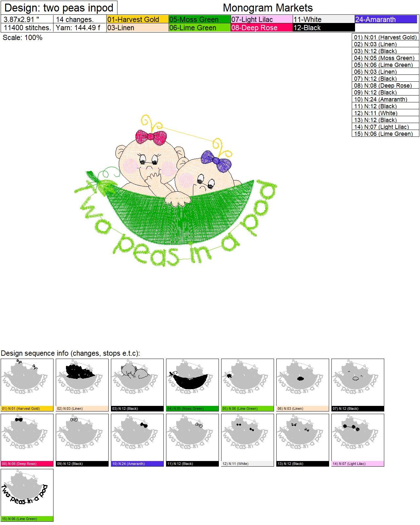Click the 01-Harvest Gold color swatch
The height and width of the screenshot is (525, 420).
click(138, 19)
